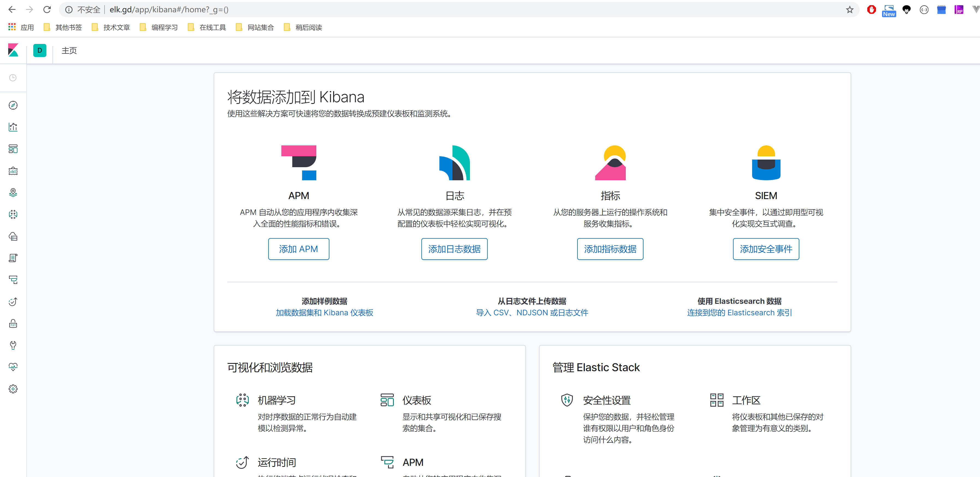Open the 技术文章 bookmarks folder
980x477 pixels.
tap(111, 27)
